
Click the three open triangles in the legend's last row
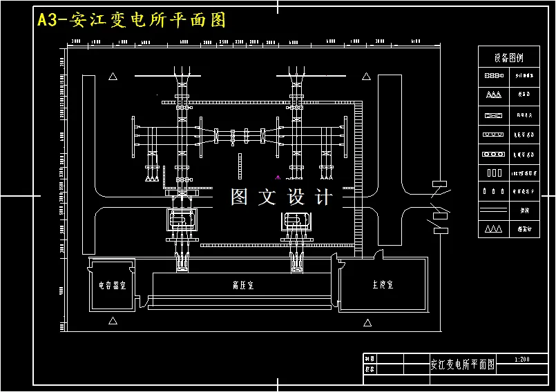494,228
